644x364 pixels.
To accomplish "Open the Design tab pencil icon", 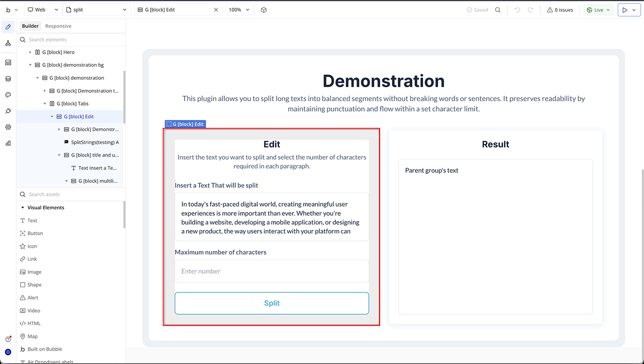I will click(8, 27).
